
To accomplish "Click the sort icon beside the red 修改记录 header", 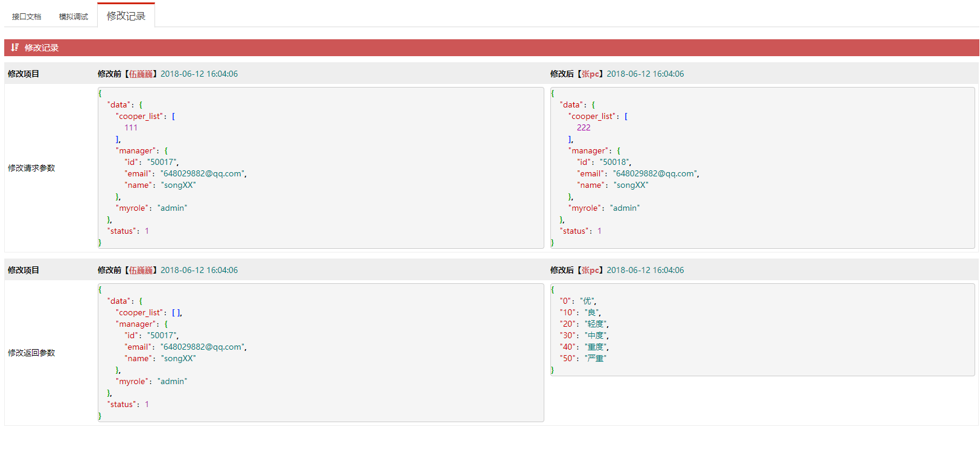I will (x=15, y=47).
